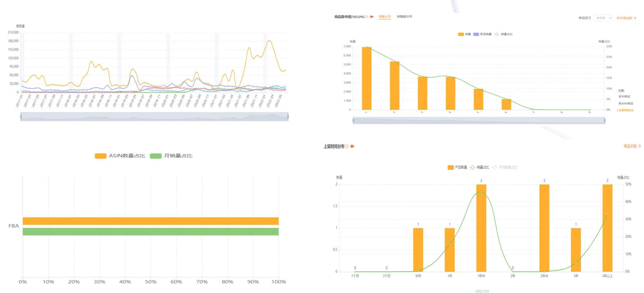Open help icon beside 商品集中度 title

[367, 17]
